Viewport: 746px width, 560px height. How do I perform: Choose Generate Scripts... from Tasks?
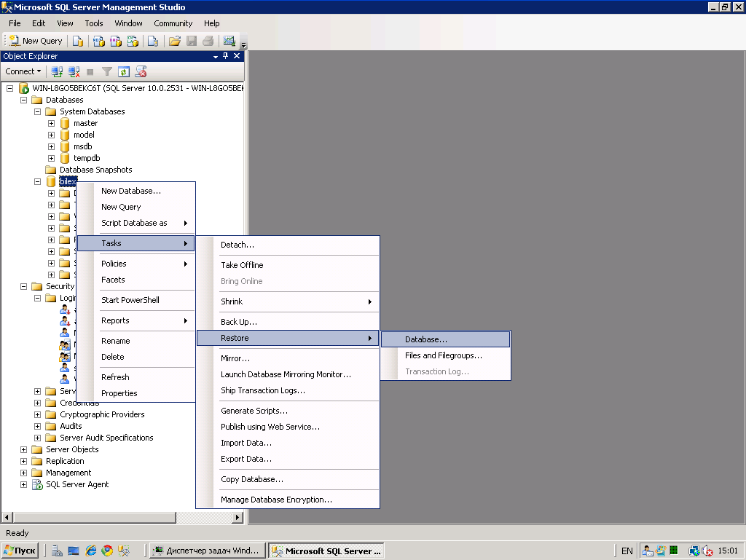[x=288, y=411]
